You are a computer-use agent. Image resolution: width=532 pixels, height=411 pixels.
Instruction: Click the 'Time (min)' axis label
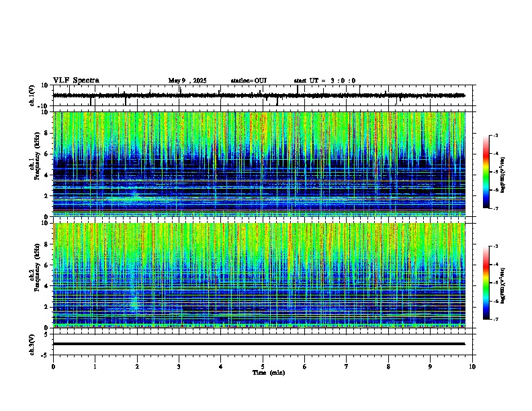(x=269, y=373)
